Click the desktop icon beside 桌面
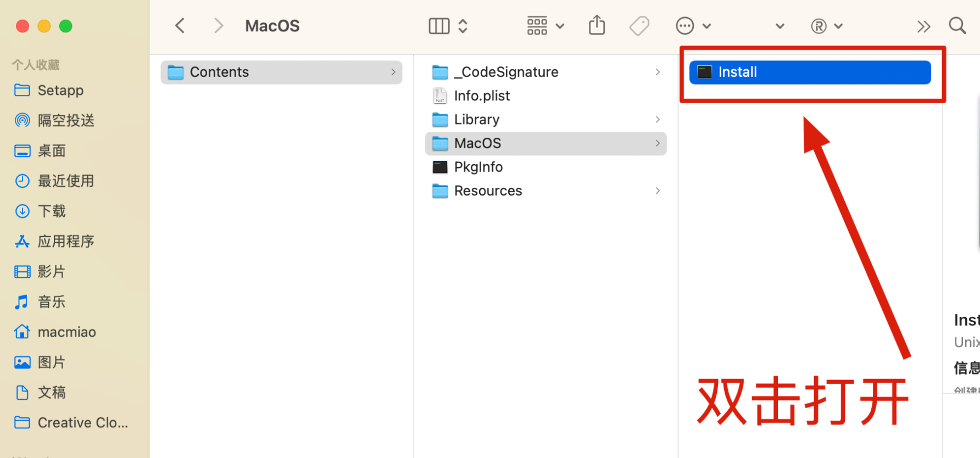 coord(23,150)
